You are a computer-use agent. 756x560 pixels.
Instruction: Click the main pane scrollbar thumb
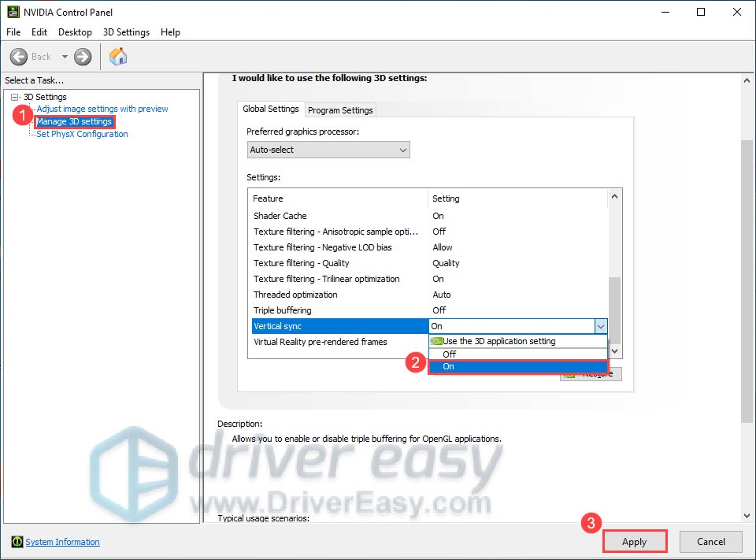click(x=747, y=282)
